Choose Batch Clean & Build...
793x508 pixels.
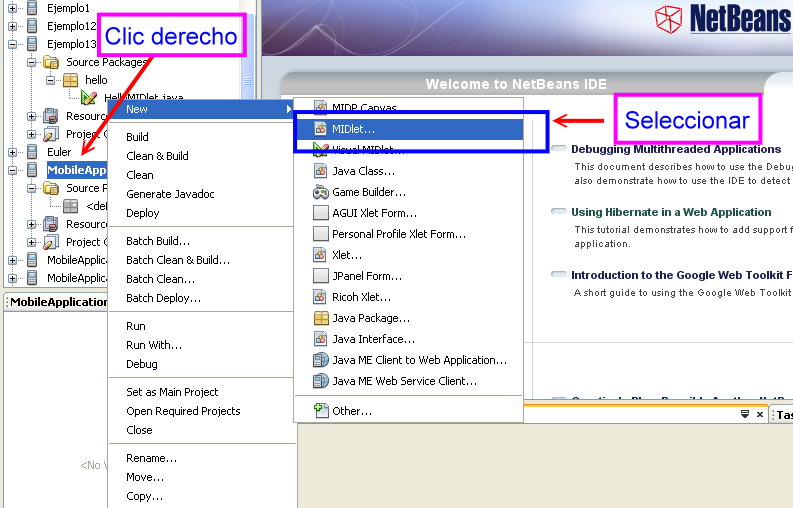201,260
